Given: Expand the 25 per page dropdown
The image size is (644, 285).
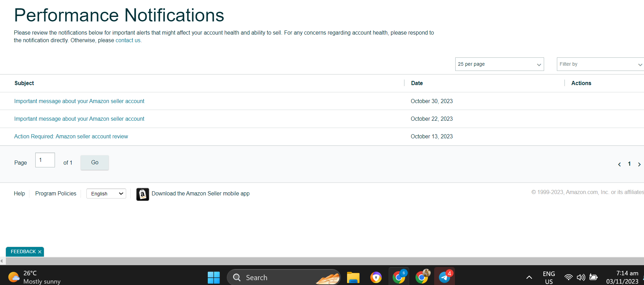Looking at the screenshot, I should (x=500, y=64).
